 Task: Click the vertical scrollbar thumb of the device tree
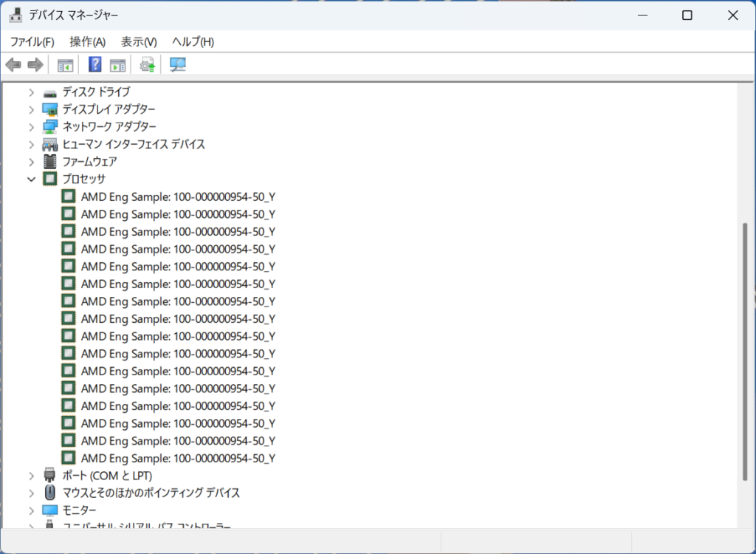[x=746, y=351]
